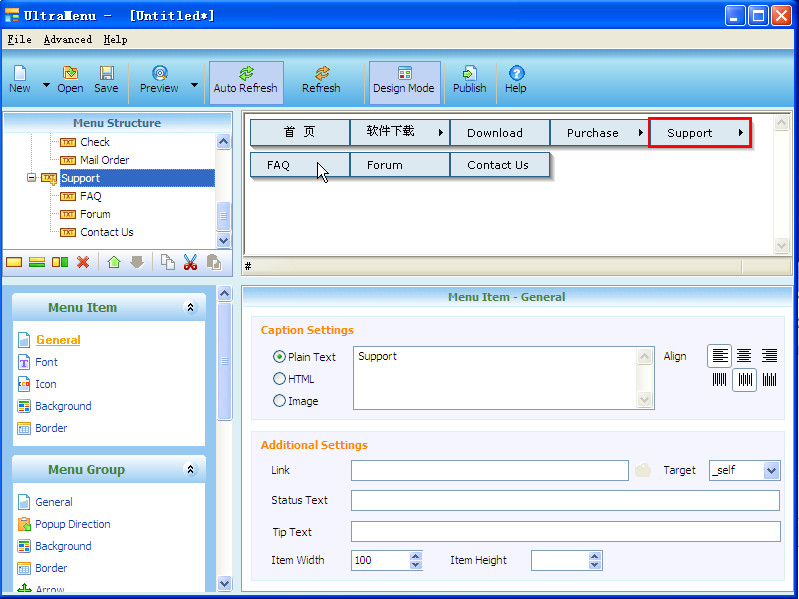Image resolution: width=799 pixels, height=599 pixels.
Task: Click the Tip Text field
Action: click(x=566, y=532)
